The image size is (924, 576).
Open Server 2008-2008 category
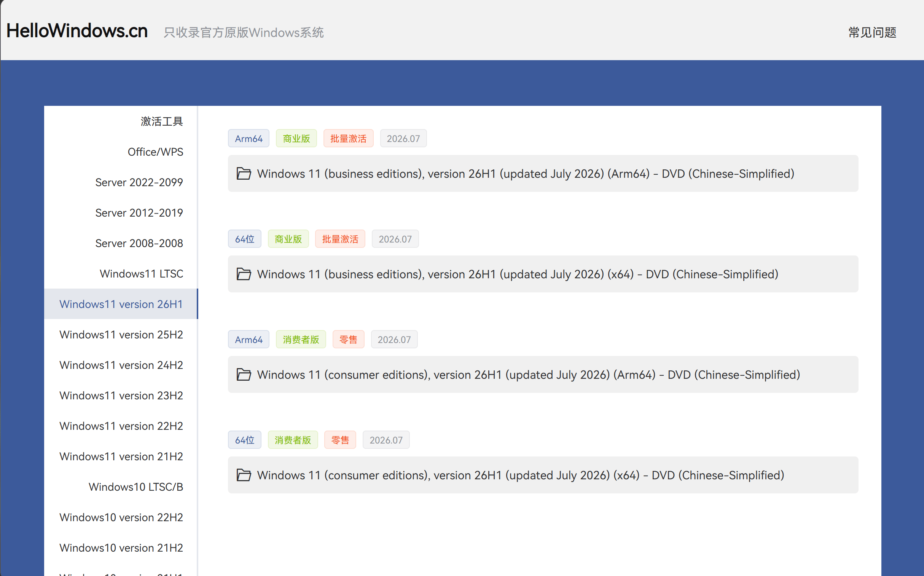139,243
